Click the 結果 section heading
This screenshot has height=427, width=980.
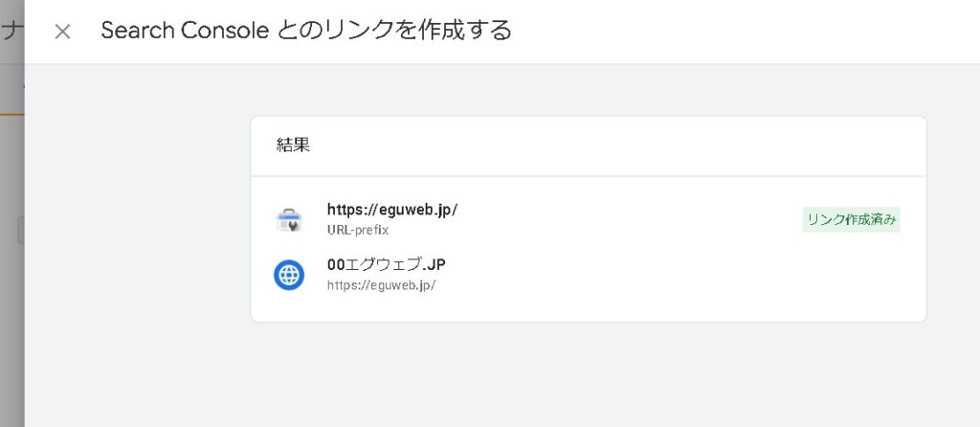(293, 146)
